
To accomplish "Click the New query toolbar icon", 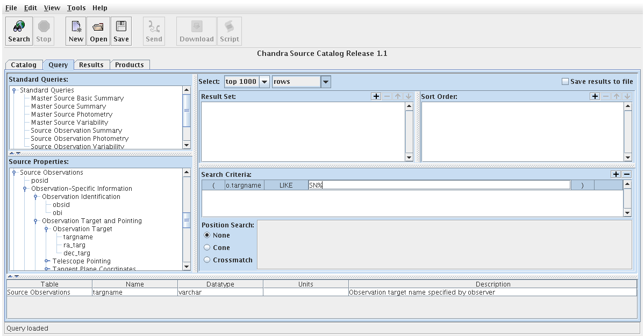I will [76, 31].
